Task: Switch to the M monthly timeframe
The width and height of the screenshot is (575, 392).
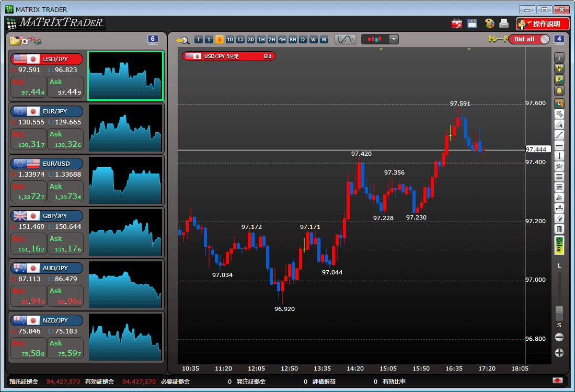Action: point(324,40)
